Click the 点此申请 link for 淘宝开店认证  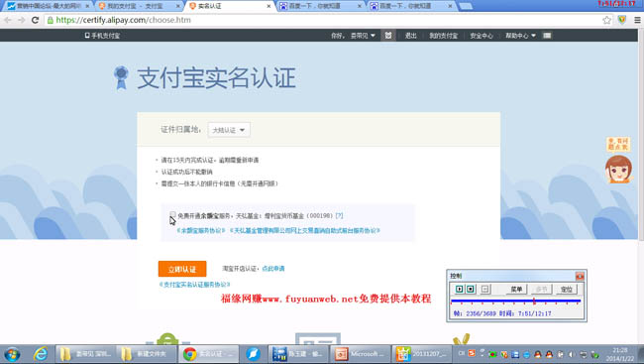tap(273, 269)
